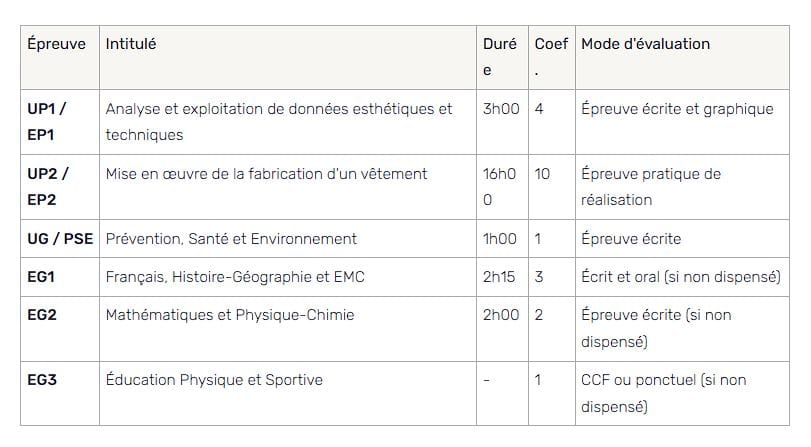Click the Intitulé column header
The height and width of the screenshot is (447, 811).
(131, 44)
